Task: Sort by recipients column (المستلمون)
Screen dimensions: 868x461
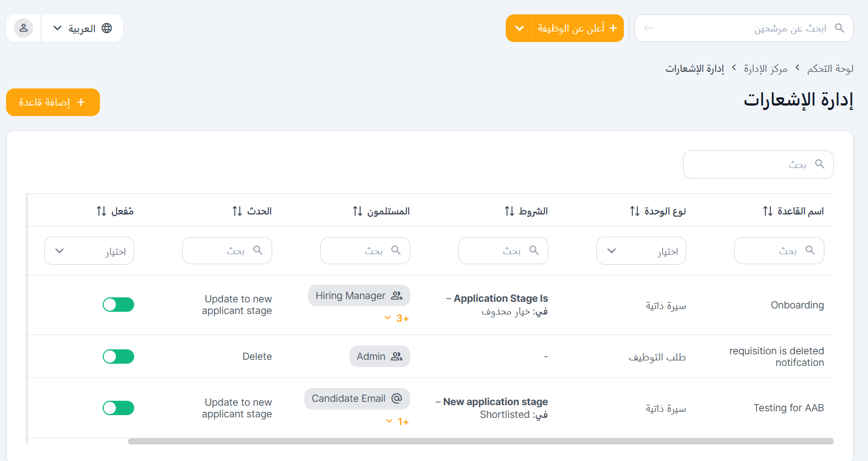Action: click(357, 211)
